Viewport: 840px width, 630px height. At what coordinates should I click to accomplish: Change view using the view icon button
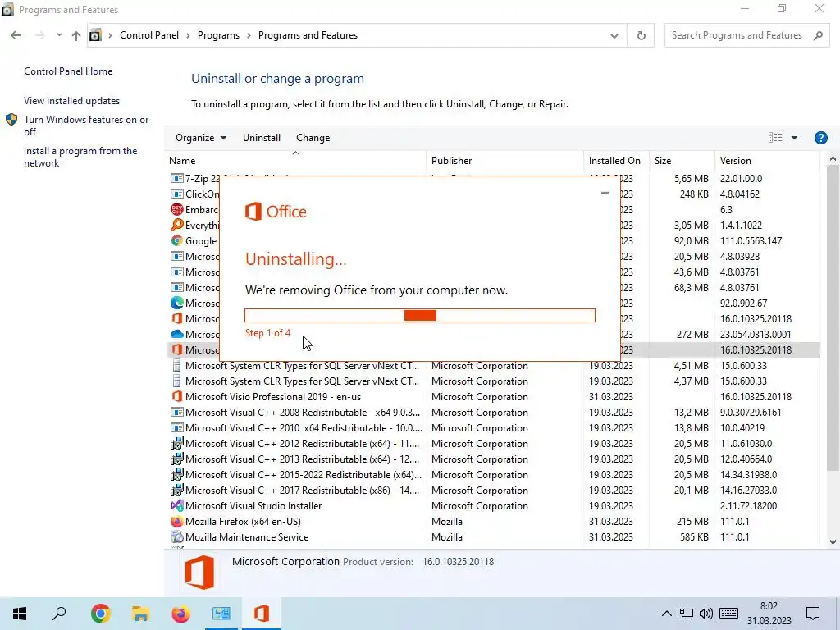[x=775, y=138]
